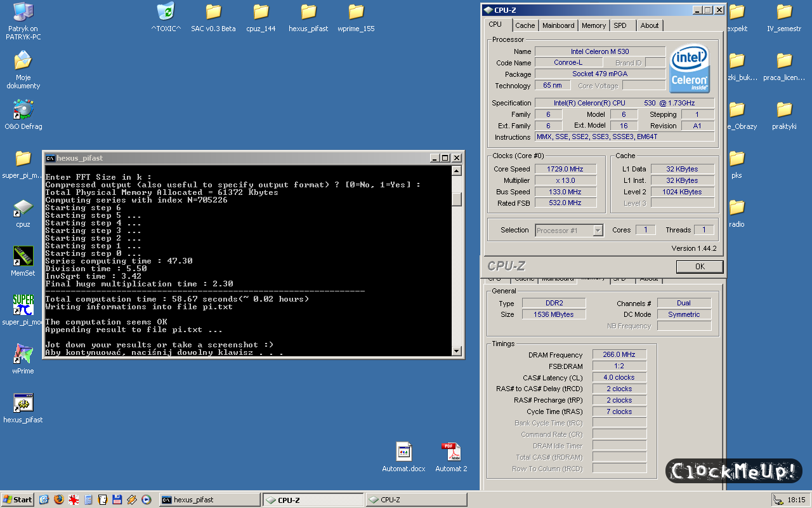Click the hexus_pifast console title bar
Screen dimensions: 812x508
[254, 158]
